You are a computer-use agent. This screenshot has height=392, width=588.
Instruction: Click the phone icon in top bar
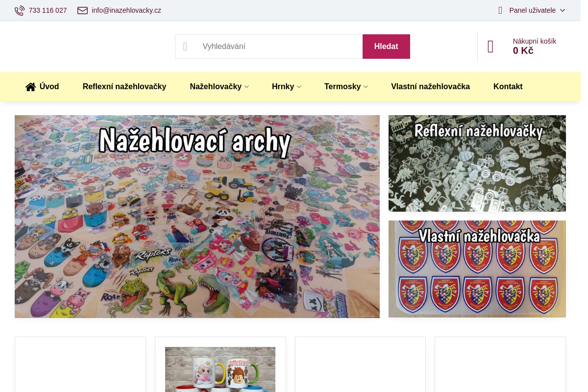pos(20,10)
